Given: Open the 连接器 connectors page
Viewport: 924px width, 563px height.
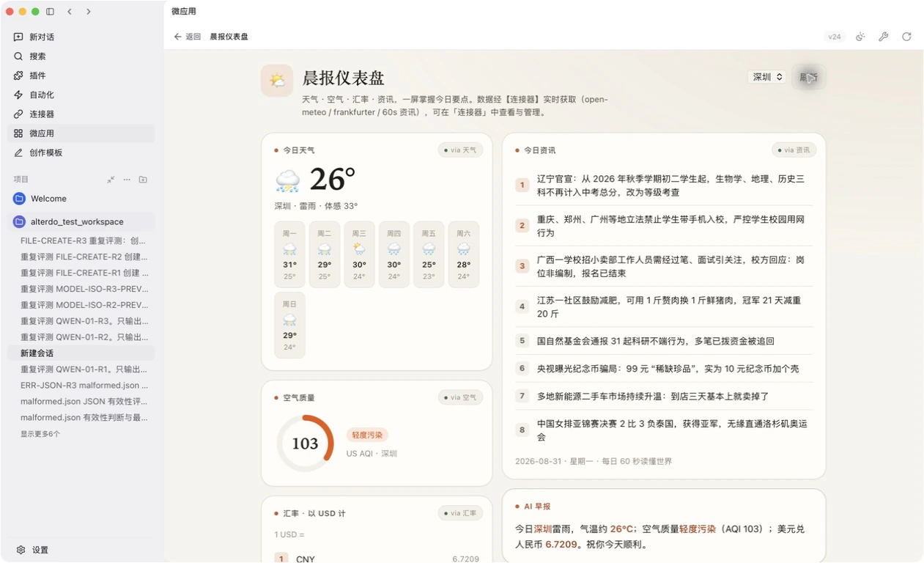Looking at the screenshot, I should pyautogui.click(x=81, y=114).
